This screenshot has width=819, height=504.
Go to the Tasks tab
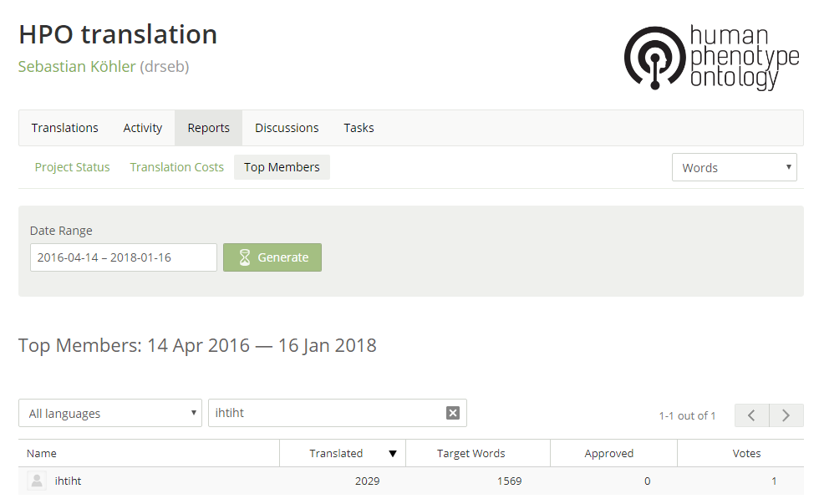click(359, 128)
